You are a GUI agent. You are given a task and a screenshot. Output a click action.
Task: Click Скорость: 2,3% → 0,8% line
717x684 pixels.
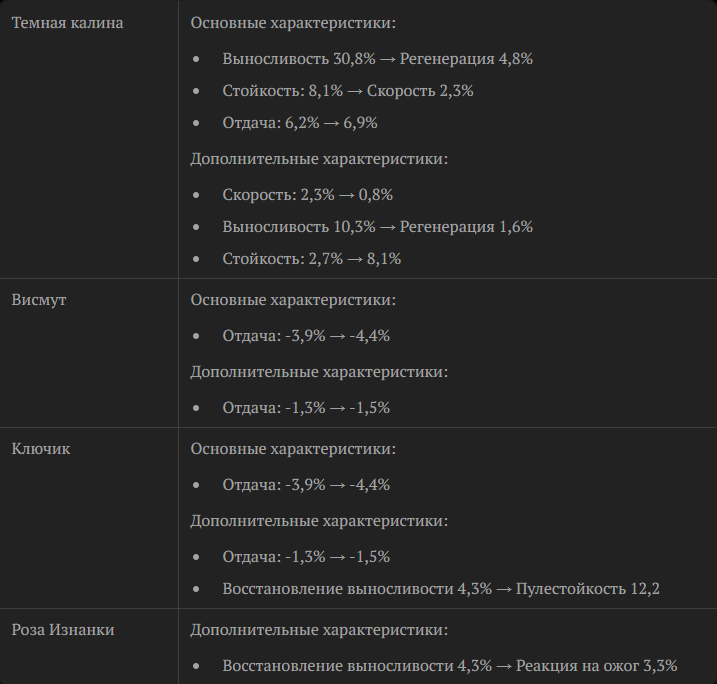(307, 195)
